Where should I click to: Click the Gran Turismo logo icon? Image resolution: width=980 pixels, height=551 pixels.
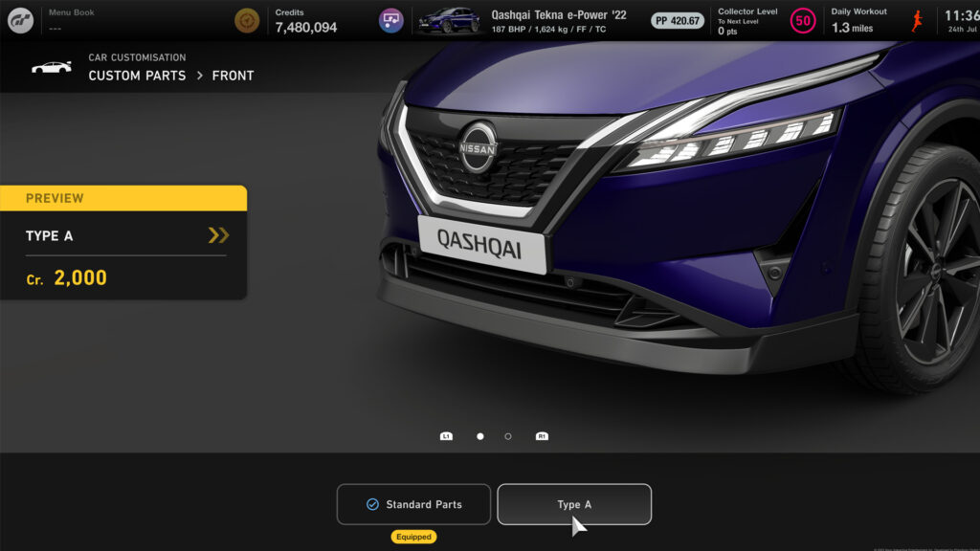pos(21,21)
